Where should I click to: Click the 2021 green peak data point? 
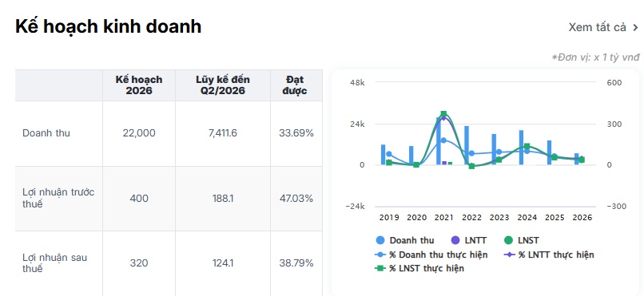pos(443,113)
